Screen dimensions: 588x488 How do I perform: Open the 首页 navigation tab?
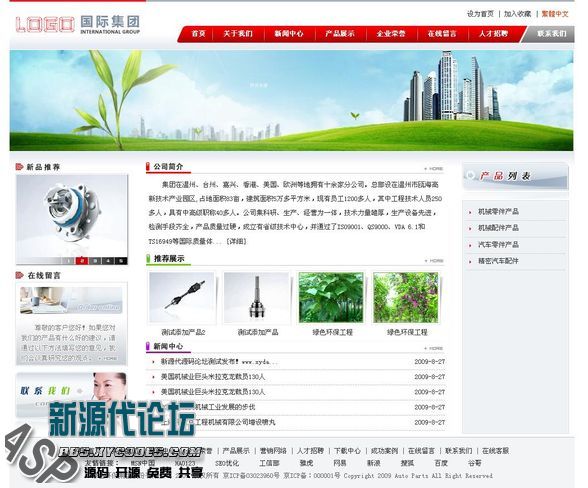pos(198,34)
